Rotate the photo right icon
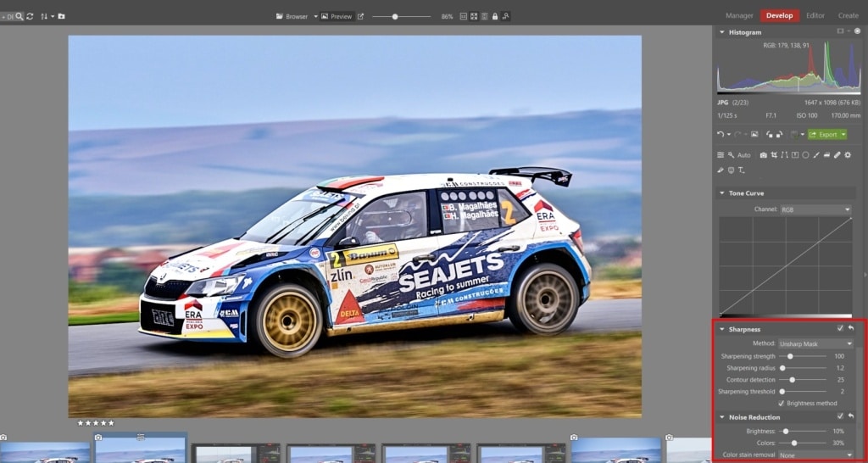Image resolution: width=868 pixels, height=463 pixels. coord(780,135)
